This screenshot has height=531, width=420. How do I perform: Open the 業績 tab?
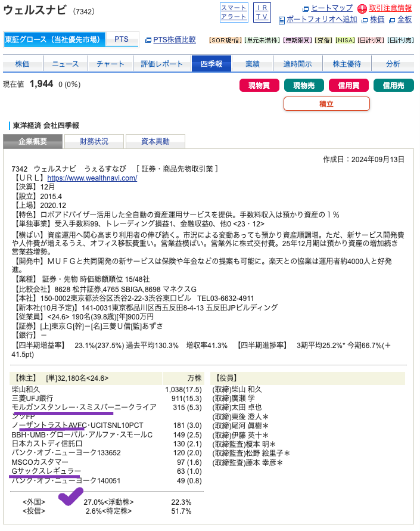(x=253, y=64)
